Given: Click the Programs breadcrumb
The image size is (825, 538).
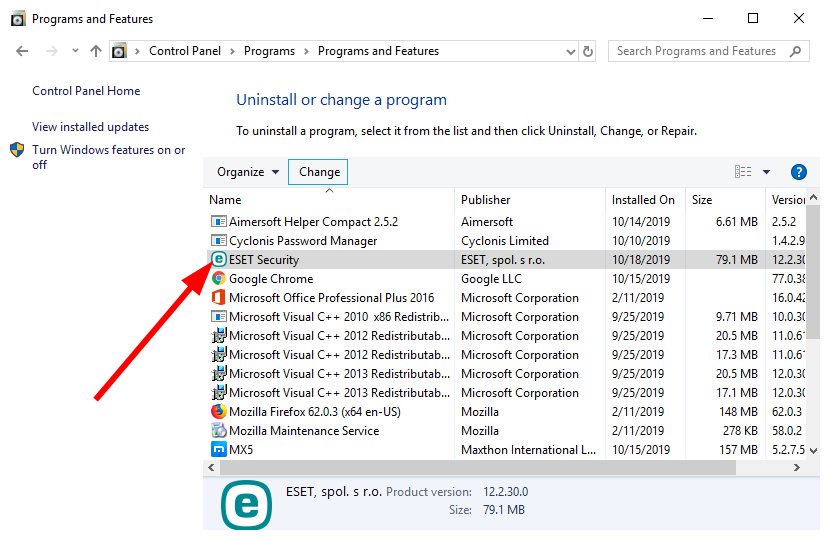Looking at the screenshot, I should point(269,51).
